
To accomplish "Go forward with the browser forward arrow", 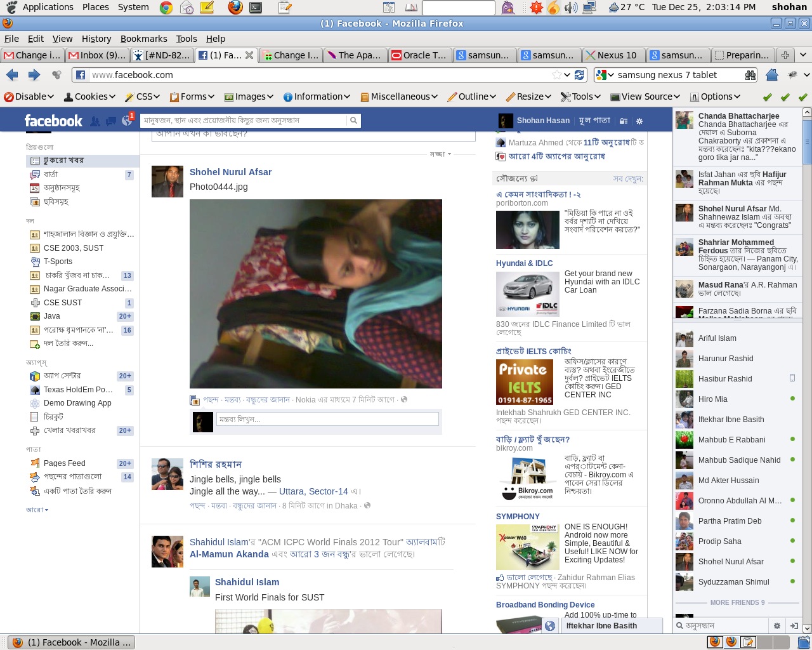I will click(34, 75).
